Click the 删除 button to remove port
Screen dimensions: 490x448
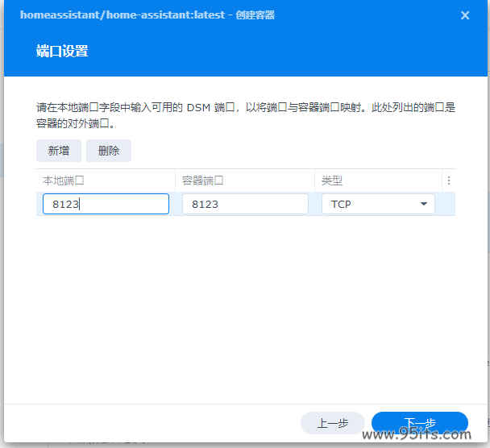[x=109, y=151]
